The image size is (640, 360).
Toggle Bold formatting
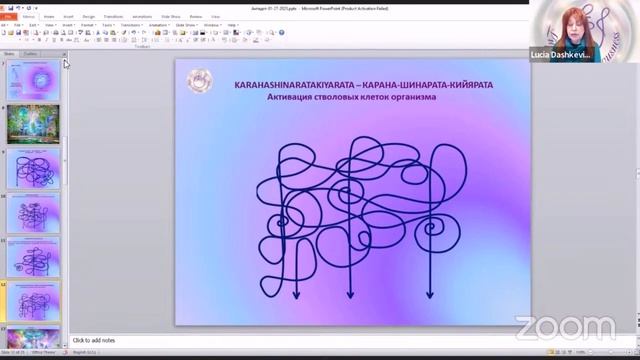click(x=39, y=40)
